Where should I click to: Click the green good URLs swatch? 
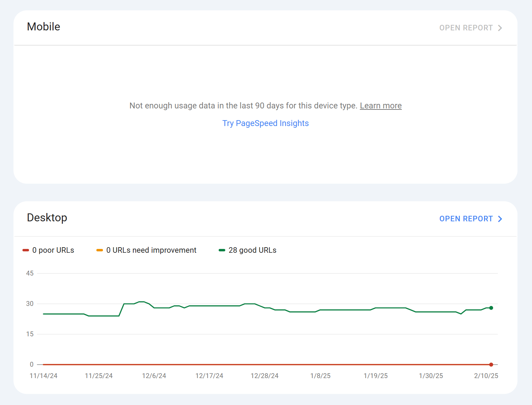click(222, 250)
